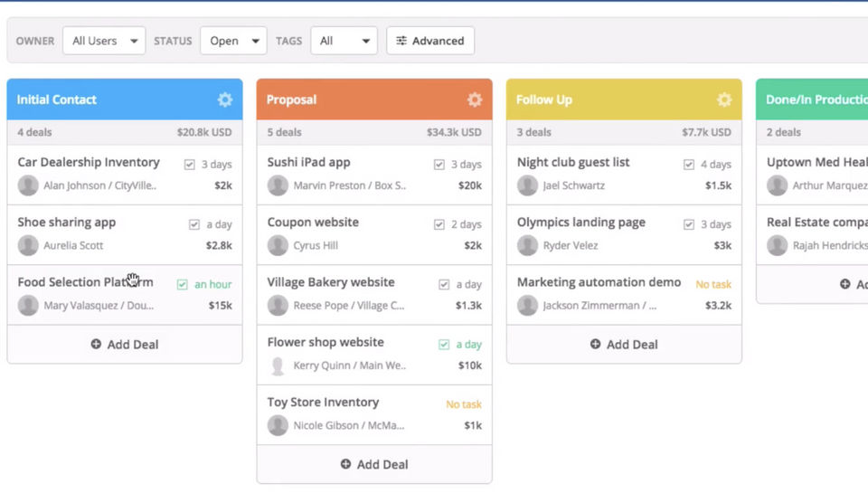Open the Owner All Users dropdown
This screenshot has width=868, height=503.
(x=104, y=41)
